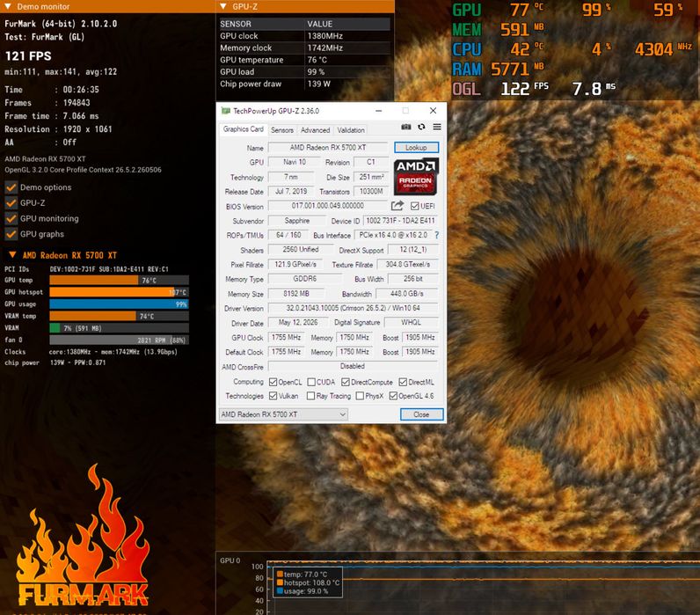
Task: Click the fan 0 RPM bar
Action: pos(120,340)
